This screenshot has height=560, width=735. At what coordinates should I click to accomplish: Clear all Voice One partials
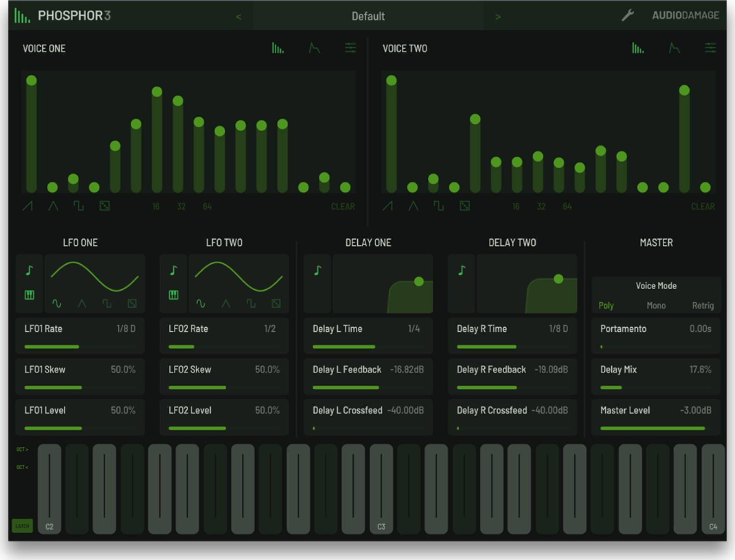[x=343, y=206]
